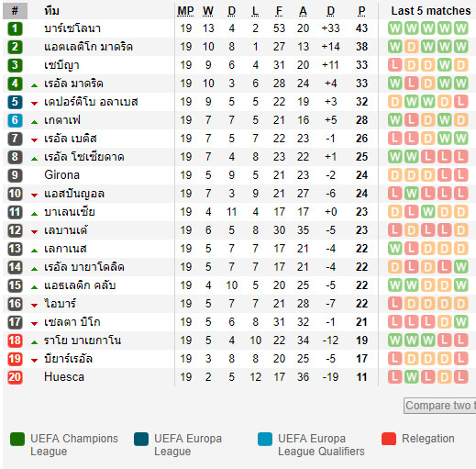Click the red rank 18 relegation badge
This screenshot has width=476, height=469.
(15, 341)
